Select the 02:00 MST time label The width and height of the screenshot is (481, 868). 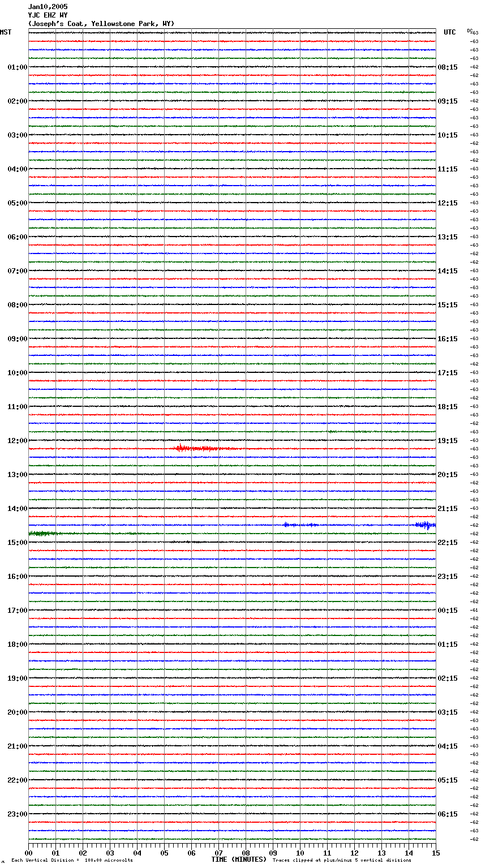pyautogui.click(x=18, y=101)
